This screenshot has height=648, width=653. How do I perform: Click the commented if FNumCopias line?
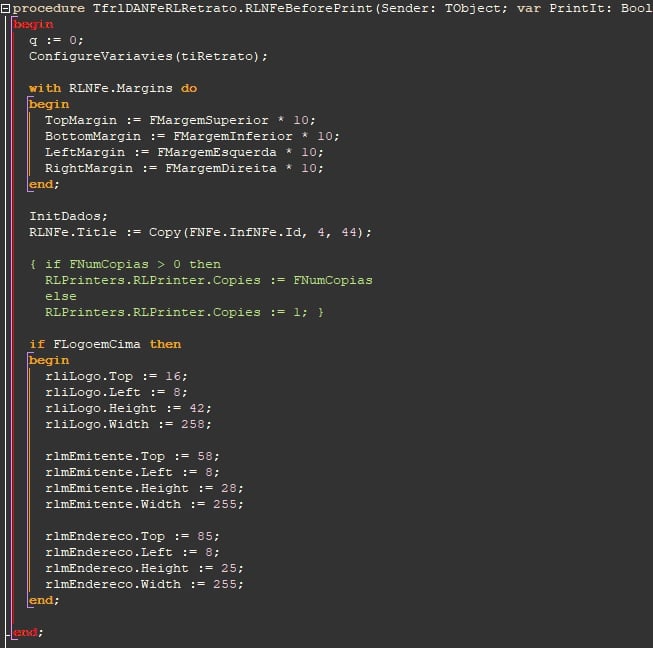125,264
